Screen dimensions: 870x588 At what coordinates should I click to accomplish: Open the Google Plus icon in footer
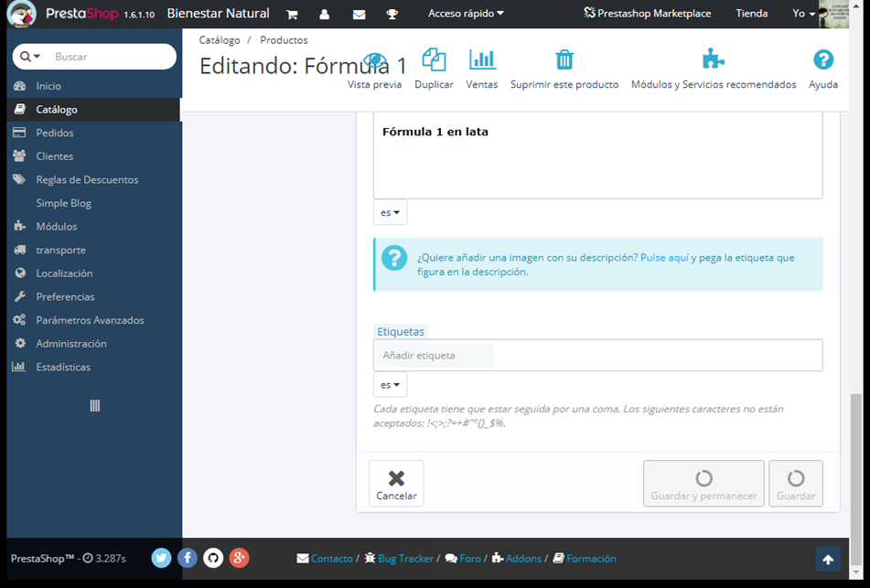coord(239,558)
